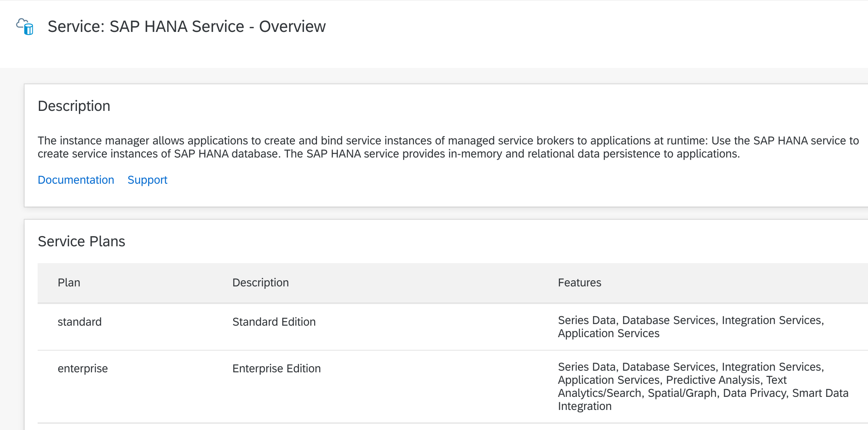The width and height of the screenshot is (868, 430).
Task: Click the SAP HANA cloud database icon
Action: tap(25, 27)
